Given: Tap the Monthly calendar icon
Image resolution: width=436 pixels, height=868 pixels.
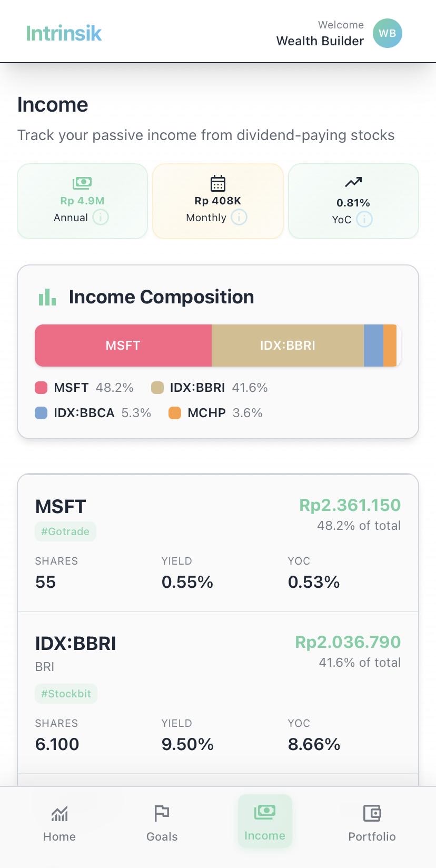Looking at the screenshot, I should 218,183.
